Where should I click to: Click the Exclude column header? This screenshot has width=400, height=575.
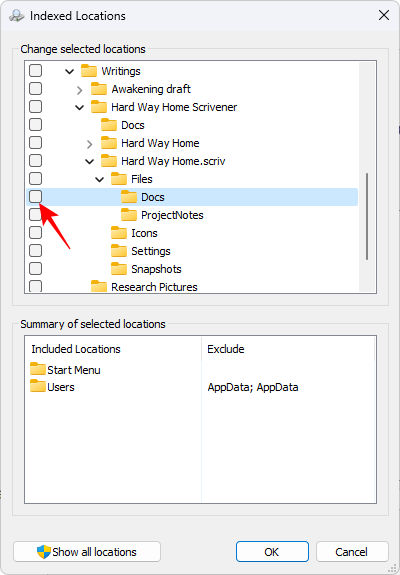click(288, 349)
